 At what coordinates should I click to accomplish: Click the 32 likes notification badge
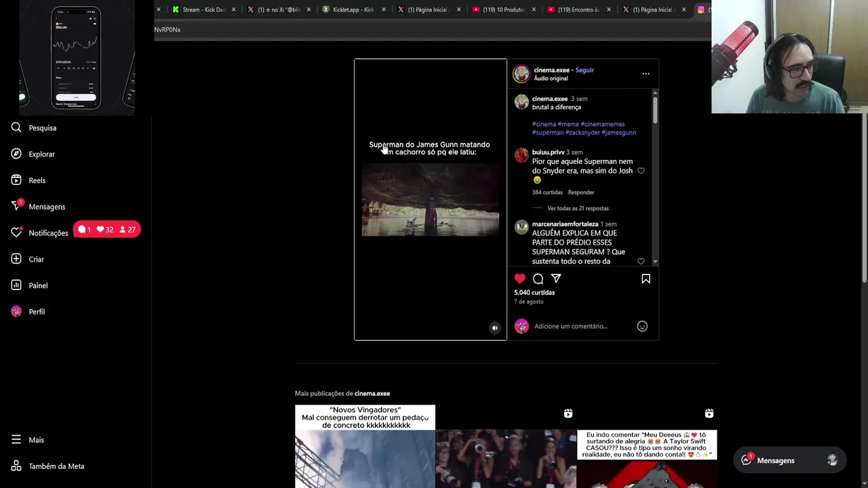(x=104, y=230)
